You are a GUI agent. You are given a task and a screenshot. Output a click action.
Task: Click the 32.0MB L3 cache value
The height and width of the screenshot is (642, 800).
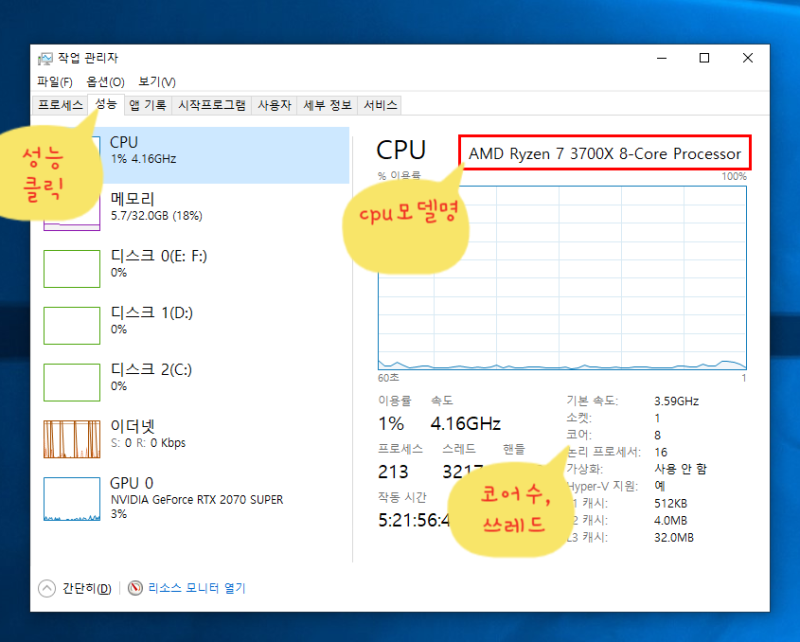click(x=673, y=537)
